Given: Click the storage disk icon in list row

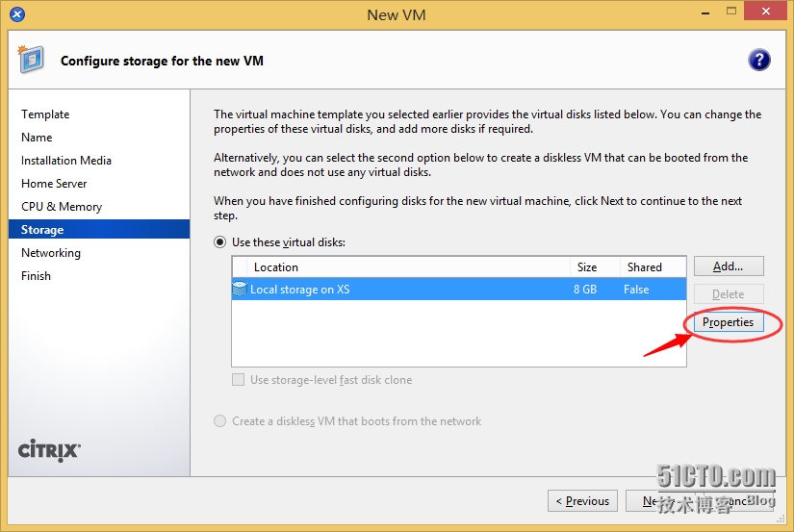Looking at the screenshot, I should pyautogui.click(x=240, y=289).
